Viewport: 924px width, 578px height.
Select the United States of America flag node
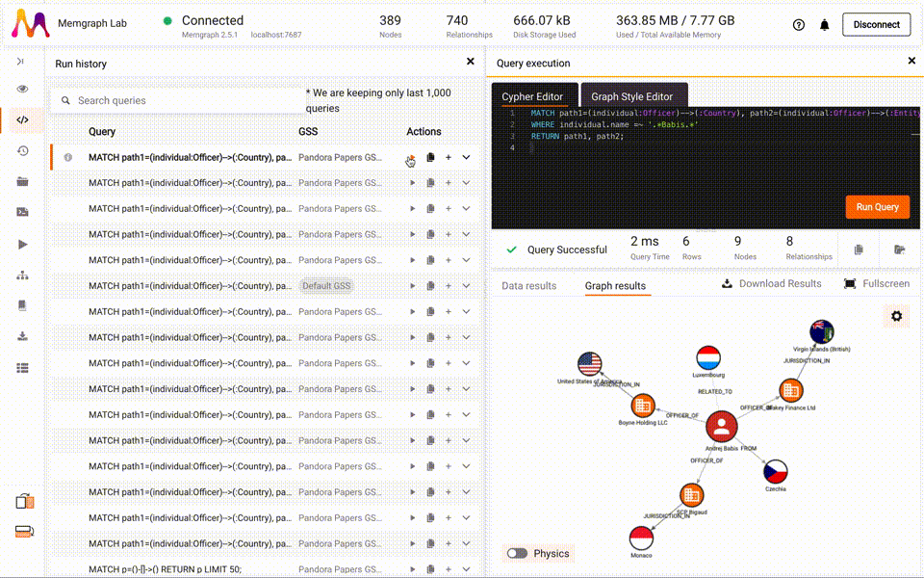(x=589, y=364)
